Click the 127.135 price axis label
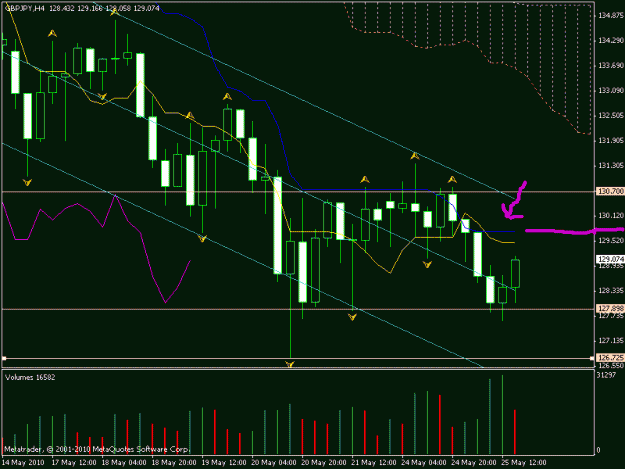 [611, 341]
